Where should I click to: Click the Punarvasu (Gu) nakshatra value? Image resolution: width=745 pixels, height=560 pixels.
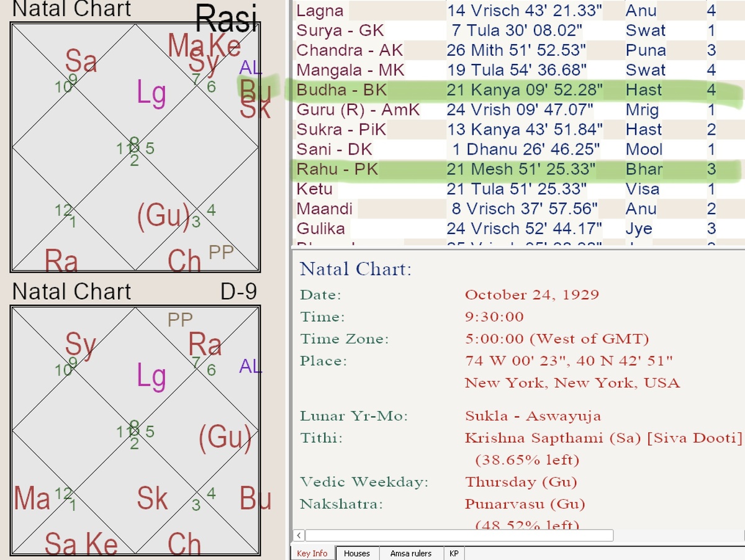coord(525,504)
